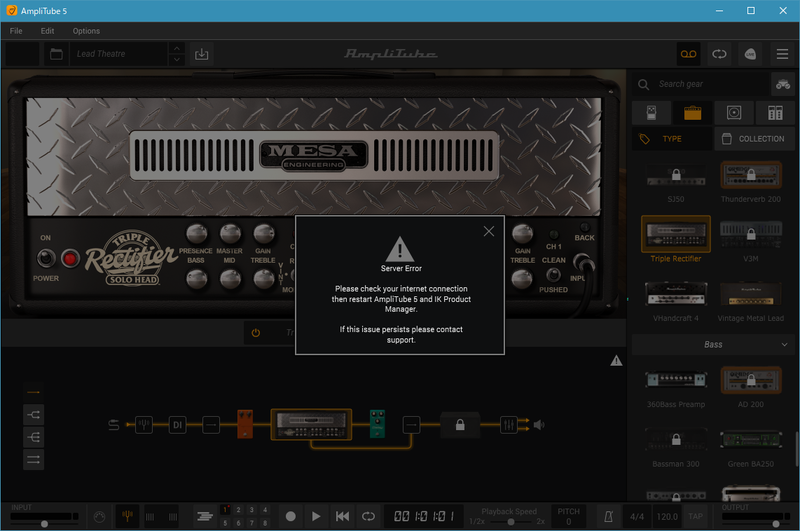The width and height of the screenshot is (800, 531).
Task: Toggle the tuner in bottom bar
Action: coord(128,517)
